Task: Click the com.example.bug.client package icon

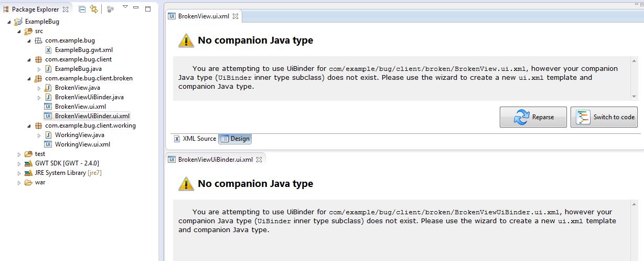Action: pyautogui.click(x=38, y=59)
